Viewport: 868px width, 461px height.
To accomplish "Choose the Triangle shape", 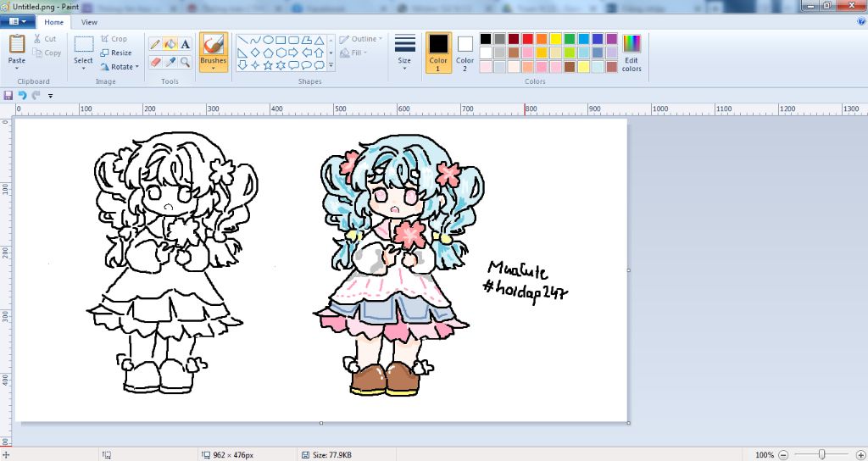I will click(x=320, y=40).
